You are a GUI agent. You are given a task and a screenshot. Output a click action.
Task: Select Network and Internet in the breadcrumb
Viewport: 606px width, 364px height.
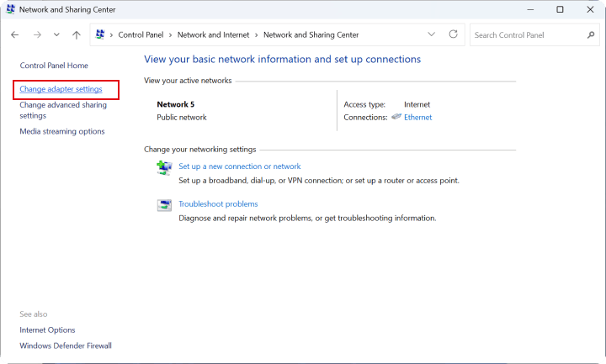(213, 34)
